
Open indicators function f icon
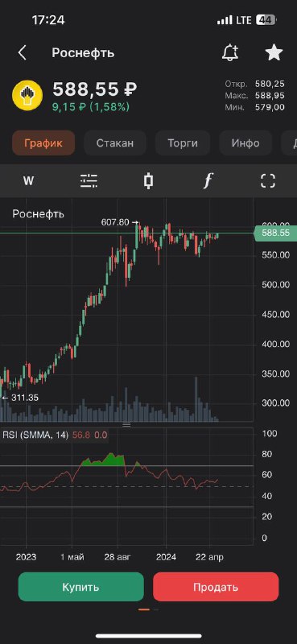208,180
